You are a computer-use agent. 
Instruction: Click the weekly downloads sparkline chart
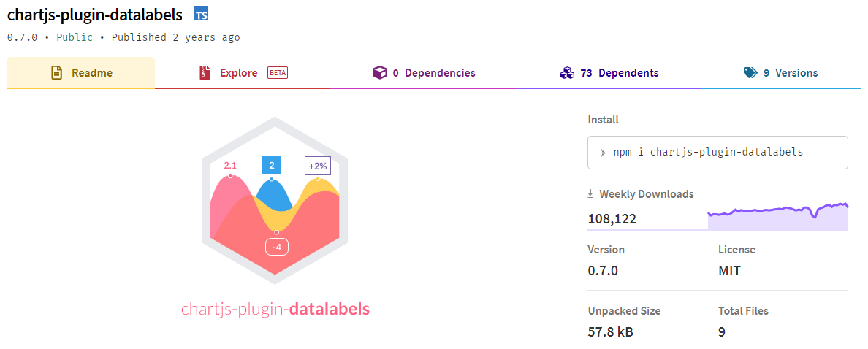coord(778,215)
